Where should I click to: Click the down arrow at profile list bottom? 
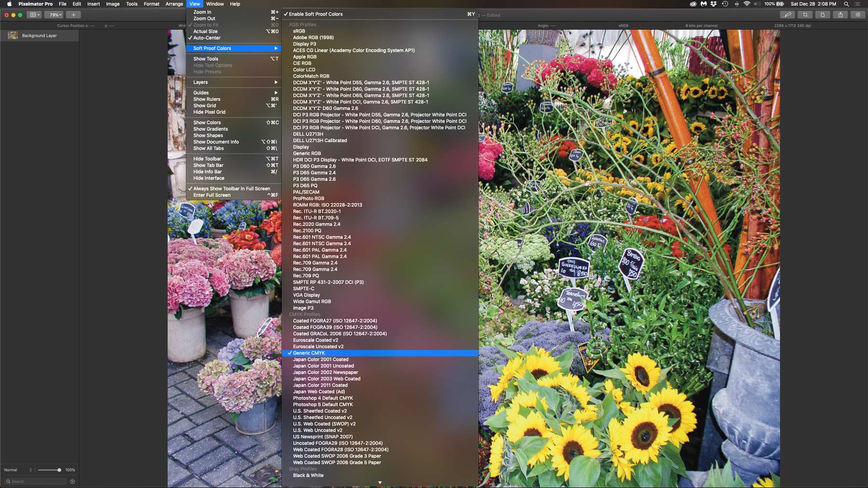pos(380,482)
